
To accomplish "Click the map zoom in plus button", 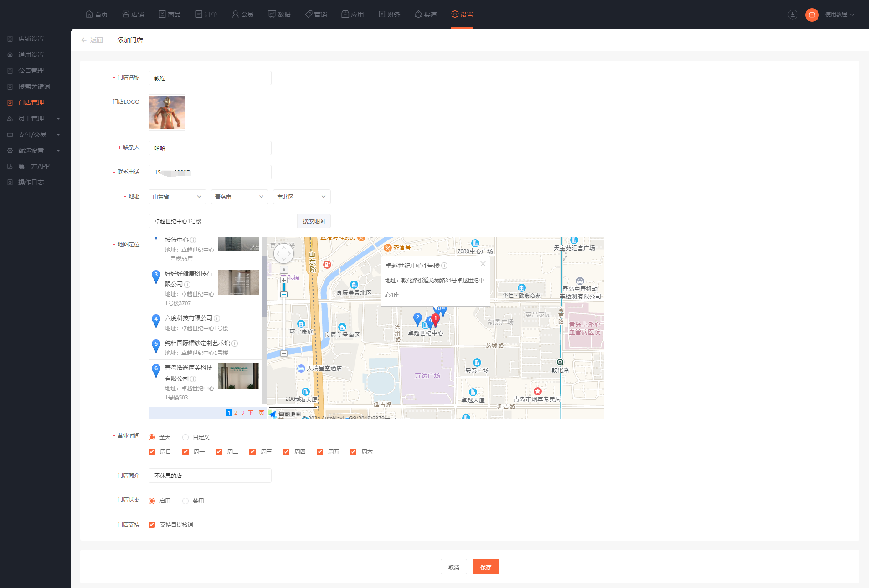I will click(283, 280).
